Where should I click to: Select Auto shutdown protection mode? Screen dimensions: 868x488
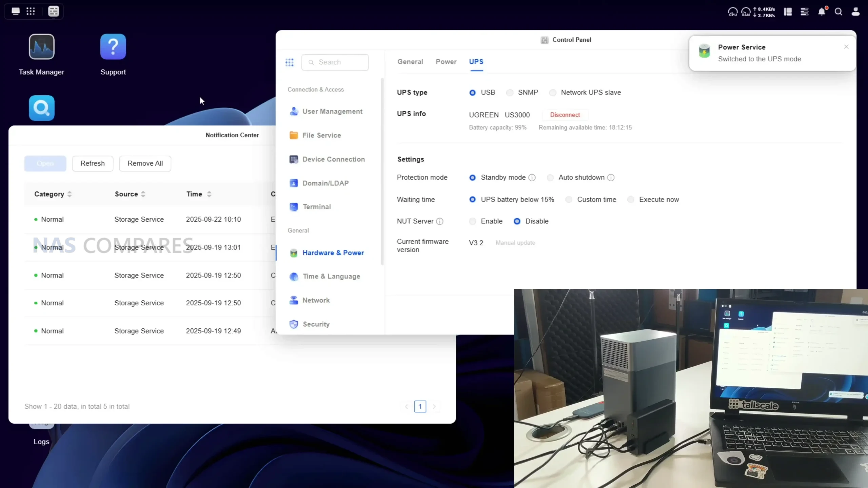[x=550, y=178]
